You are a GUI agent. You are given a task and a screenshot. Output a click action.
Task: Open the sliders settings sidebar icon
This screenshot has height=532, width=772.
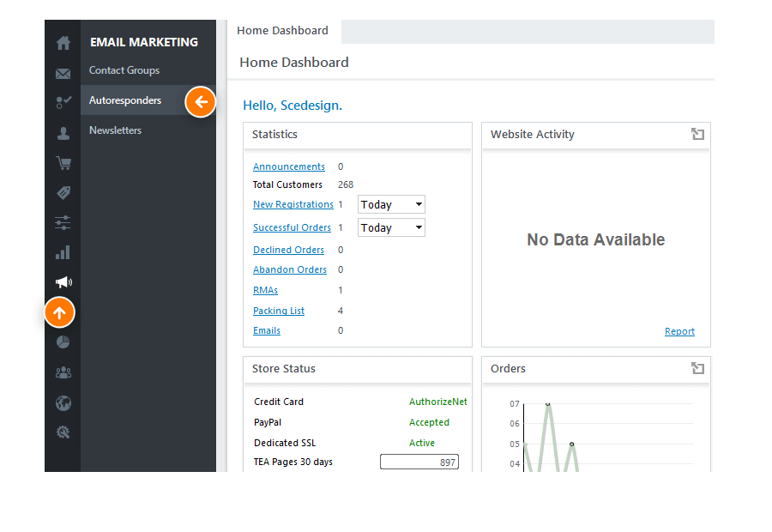(63, 222)
